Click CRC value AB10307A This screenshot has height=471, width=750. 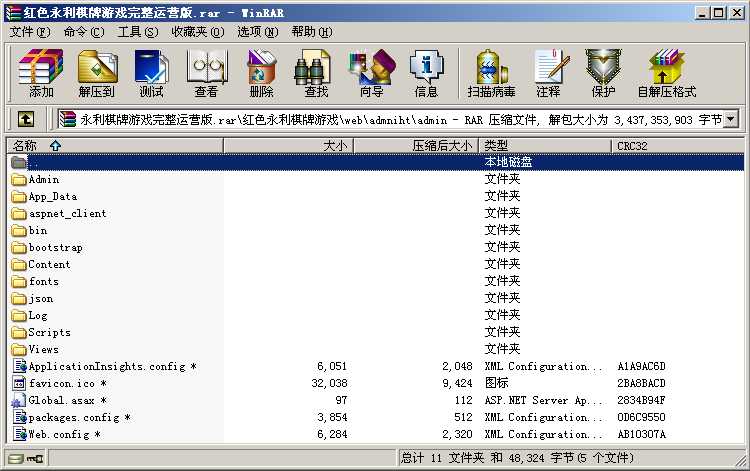(641, 435)
